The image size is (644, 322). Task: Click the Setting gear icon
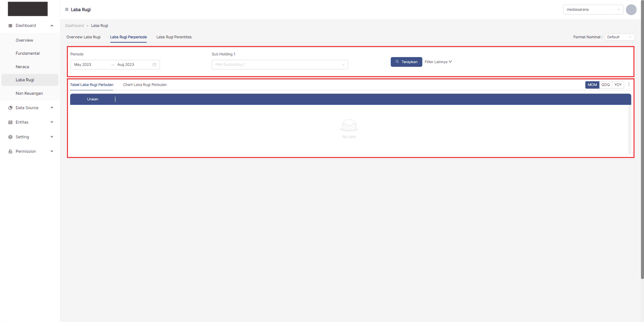(x=10, y=137)
